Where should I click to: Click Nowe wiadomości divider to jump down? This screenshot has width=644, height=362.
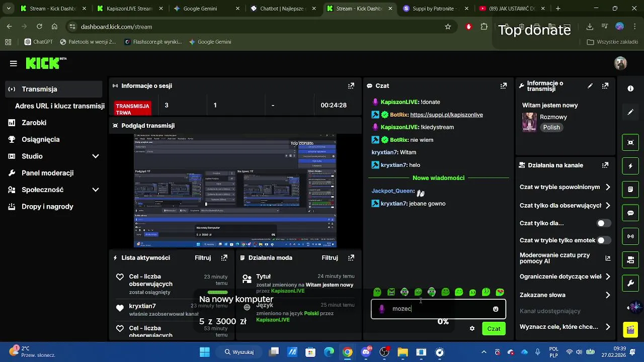[438, 178]
